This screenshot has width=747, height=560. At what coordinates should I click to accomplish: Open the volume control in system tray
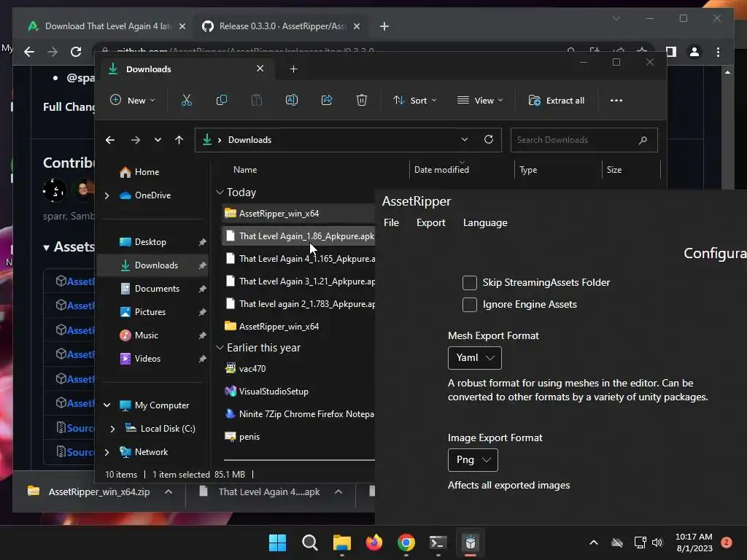[x=657, y=542]
